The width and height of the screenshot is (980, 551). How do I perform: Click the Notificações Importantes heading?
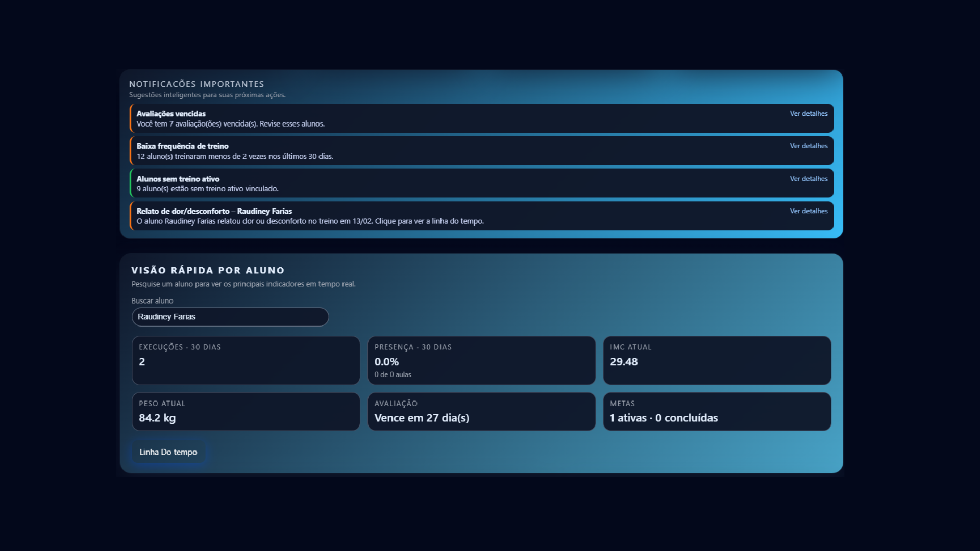pyautogui.click(x=197, y=84)
